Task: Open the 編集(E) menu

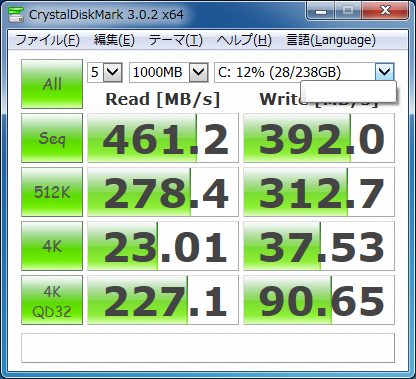Action: (x=114, y=40)
